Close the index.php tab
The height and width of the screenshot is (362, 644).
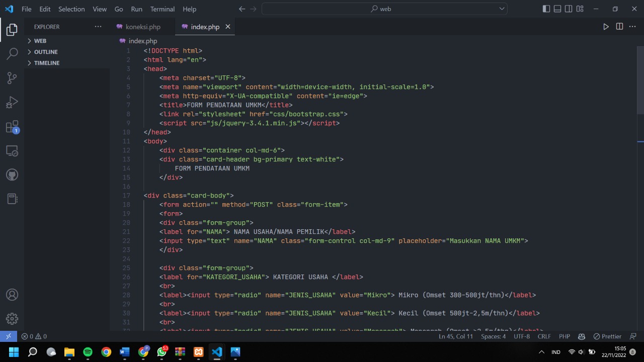click(x=227, y=27)
